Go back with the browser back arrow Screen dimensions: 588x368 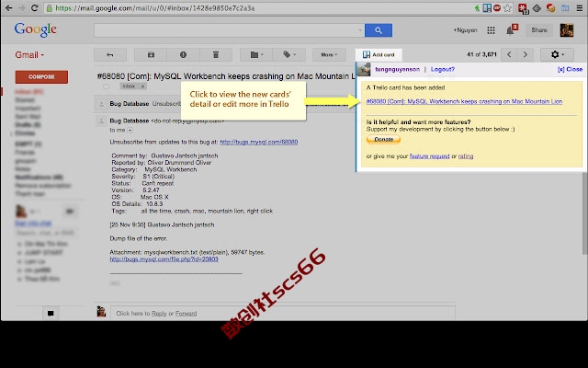coord(8,8)
